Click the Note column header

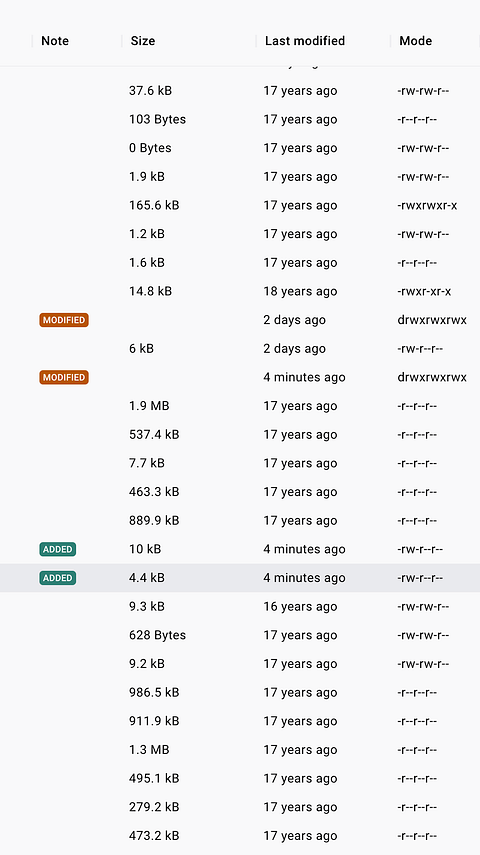[55, 41]
